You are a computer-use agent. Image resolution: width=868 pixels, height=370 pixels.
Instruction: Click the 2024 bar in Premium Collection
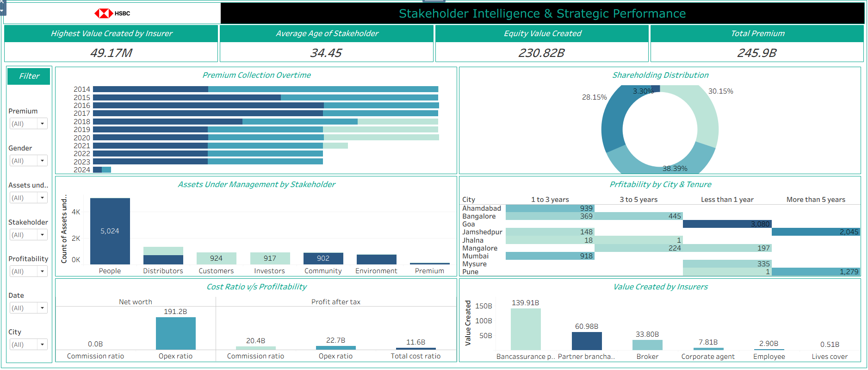pyautogui.click(x=102, y=170)
